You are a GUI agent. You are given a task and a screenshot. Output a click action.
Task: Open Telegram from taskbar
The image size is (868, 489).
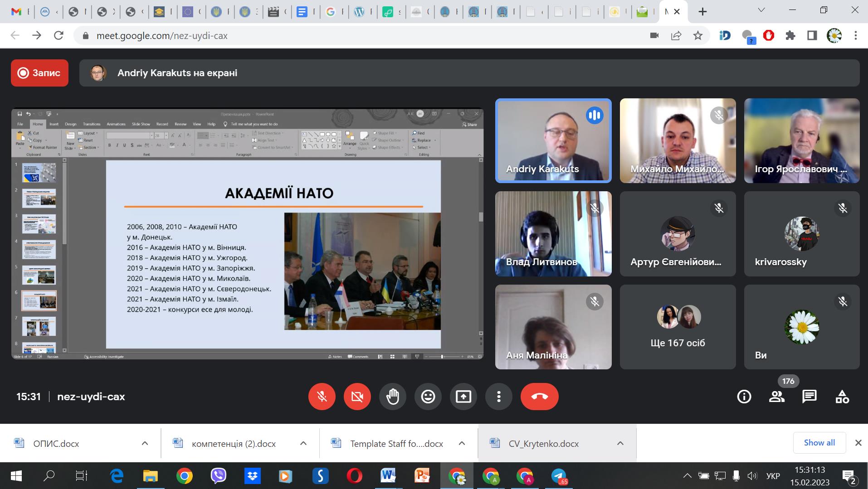pos(559,476)
